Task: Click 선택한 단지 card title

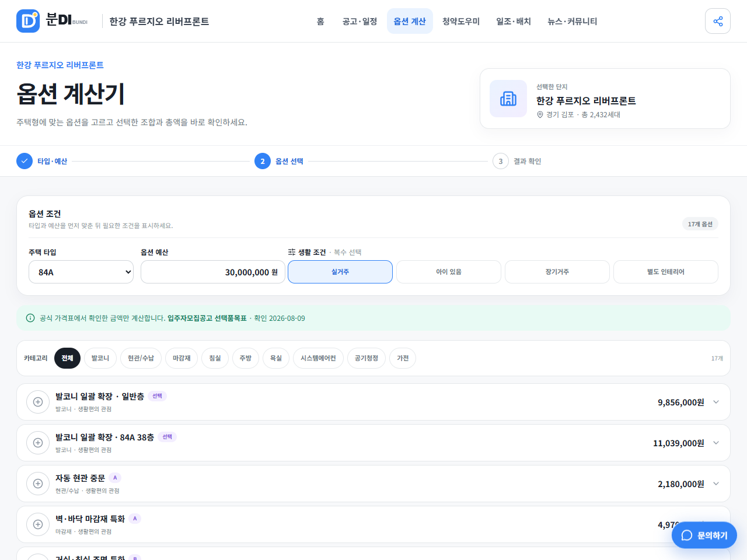Action: tap(586, 101)
